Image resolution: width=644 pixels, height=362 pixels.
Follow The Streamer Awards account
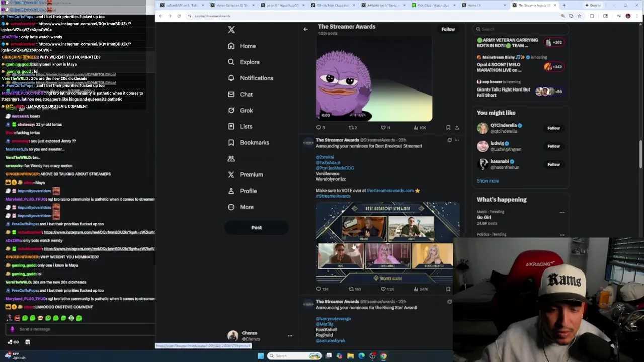click(x=448, y=29)
